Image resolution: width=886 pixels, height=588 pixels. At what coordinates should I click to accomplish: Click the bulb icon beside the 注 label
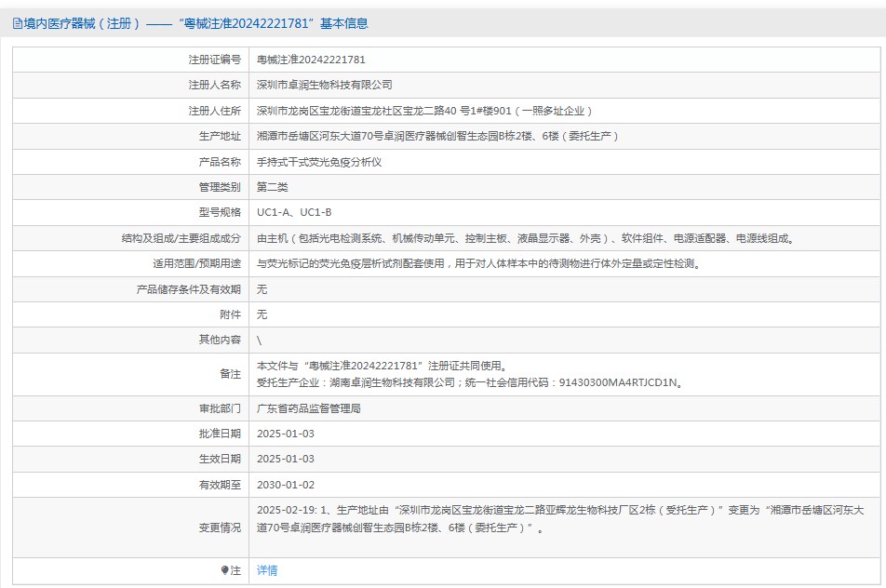pyautogui.click(x=224, y=570)
